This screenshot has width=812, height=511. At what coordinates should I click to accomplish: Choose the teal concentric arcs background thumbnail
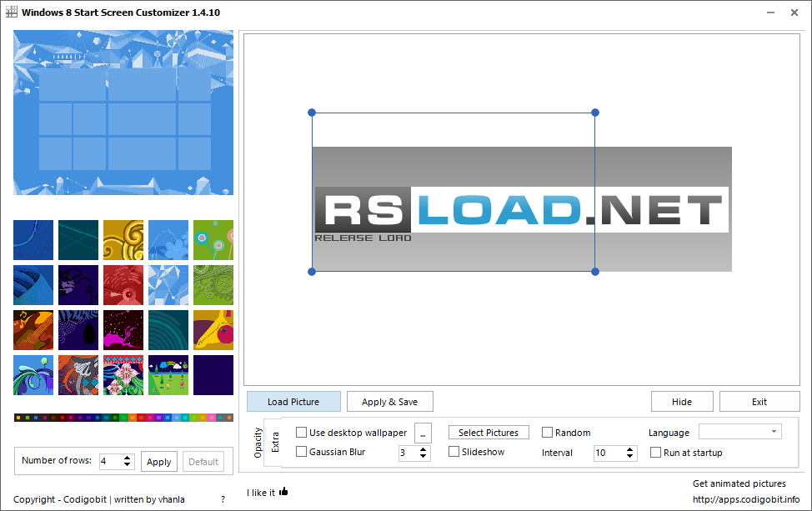coord(168,330)
